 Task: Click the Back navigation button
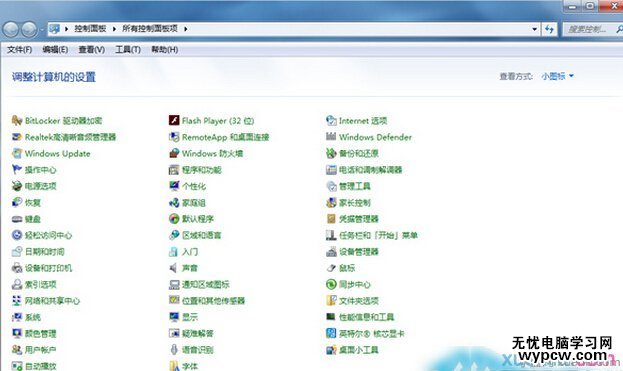click(11, 29)
